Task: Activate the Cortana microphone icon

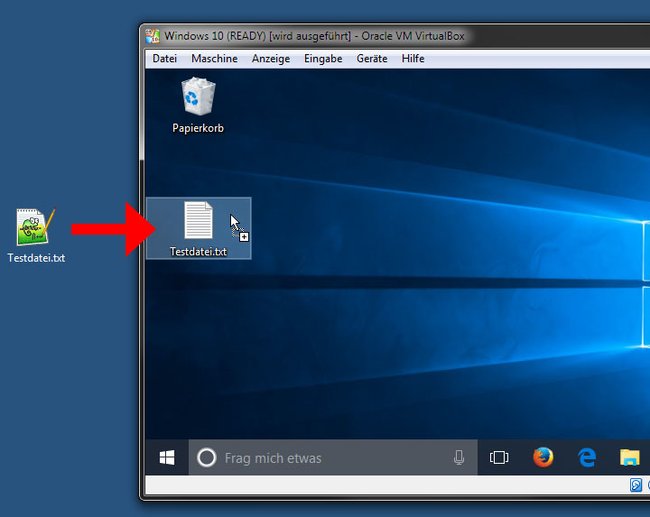Action: point(459,458)
